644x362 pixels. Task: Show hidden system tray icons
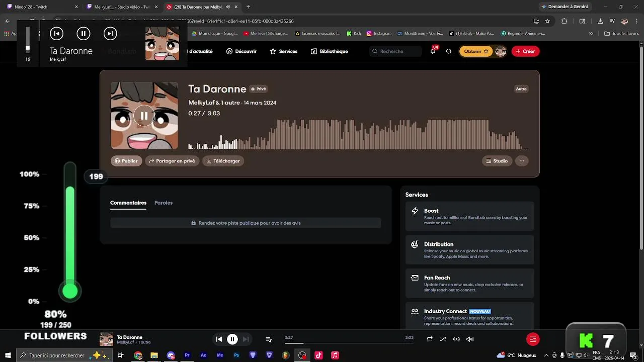(546, 355)
